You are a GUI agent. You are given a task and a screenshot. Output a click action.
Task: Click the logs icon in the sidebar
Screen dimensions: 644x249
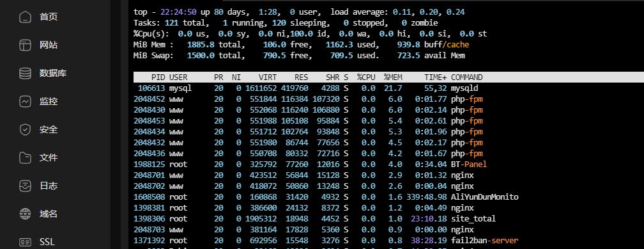click(26, 186)
